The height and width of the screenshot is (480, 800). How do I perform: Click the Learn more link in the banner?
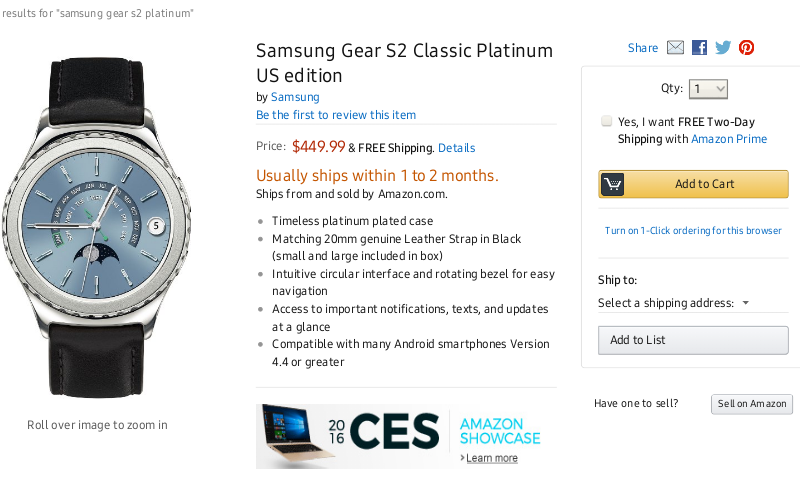point(491,458)
